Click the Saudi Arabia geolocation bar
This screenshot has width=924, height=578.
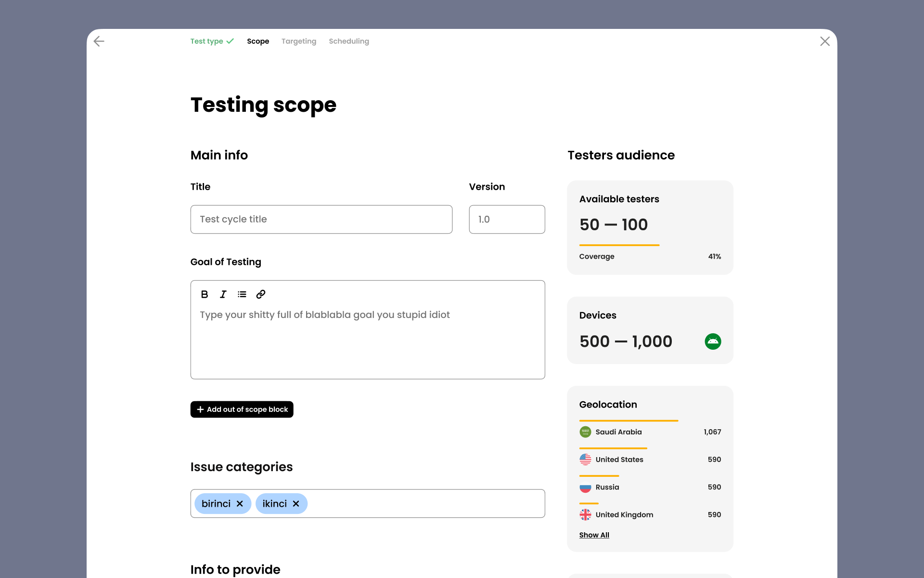(x=629, y=420)
